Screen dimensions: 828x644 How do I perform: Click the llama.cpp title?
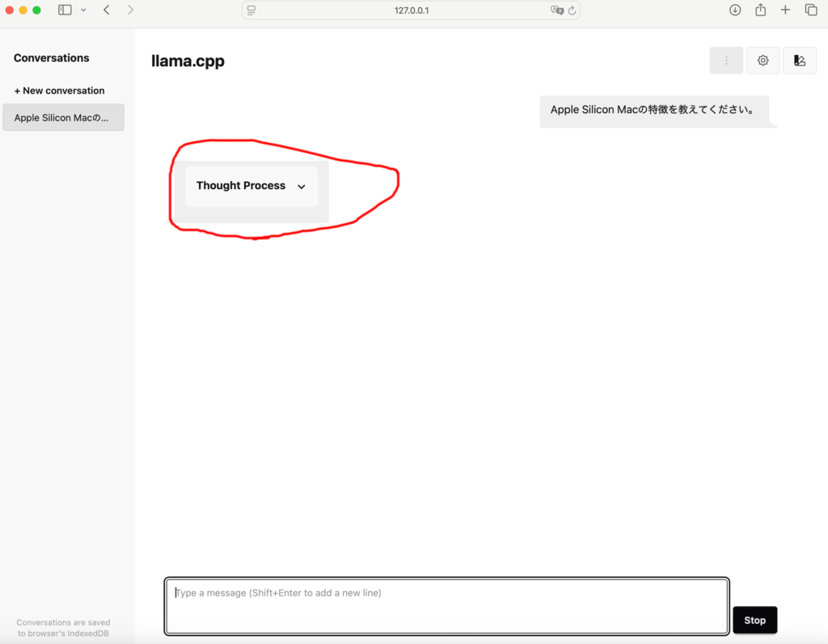click(x=188, y=61)
